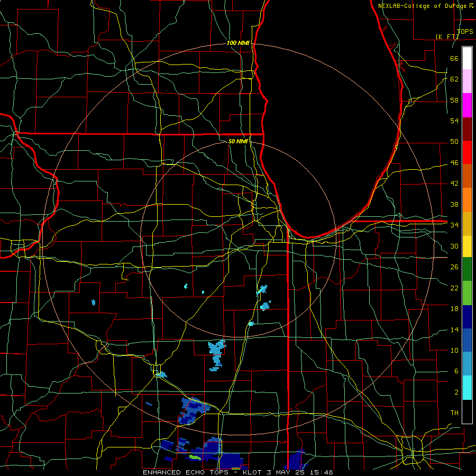
Task: Click the "30" legend value
Action: click(454, 246)
